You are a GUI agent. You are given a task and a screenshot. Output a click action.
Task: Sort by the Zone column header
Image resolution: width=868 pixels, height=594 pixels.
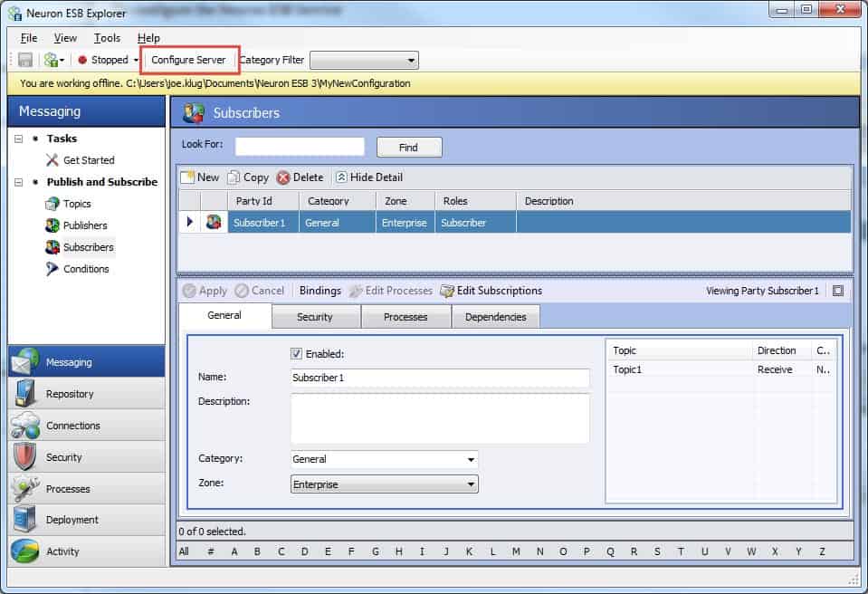405,201
